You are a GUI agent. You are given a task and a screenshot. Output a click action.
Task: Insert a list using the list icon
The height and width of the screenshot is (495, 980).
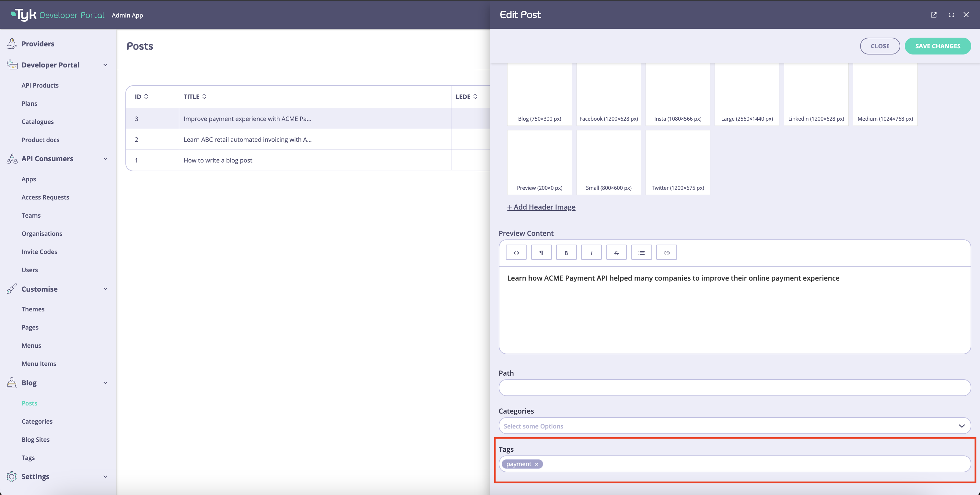click(x=641, y=252)
